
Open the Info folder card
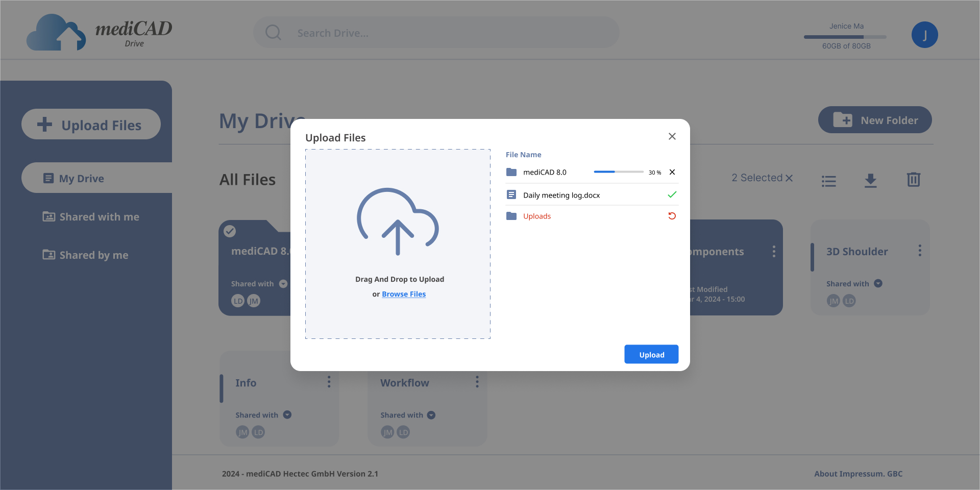pos(279,398)
